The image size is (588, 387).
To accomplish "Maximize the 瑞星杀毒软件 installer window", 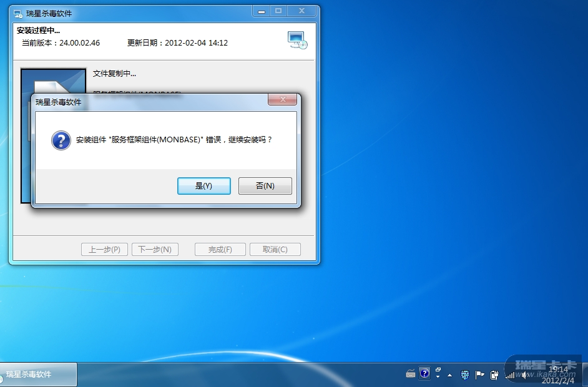I will pos(278,11).
